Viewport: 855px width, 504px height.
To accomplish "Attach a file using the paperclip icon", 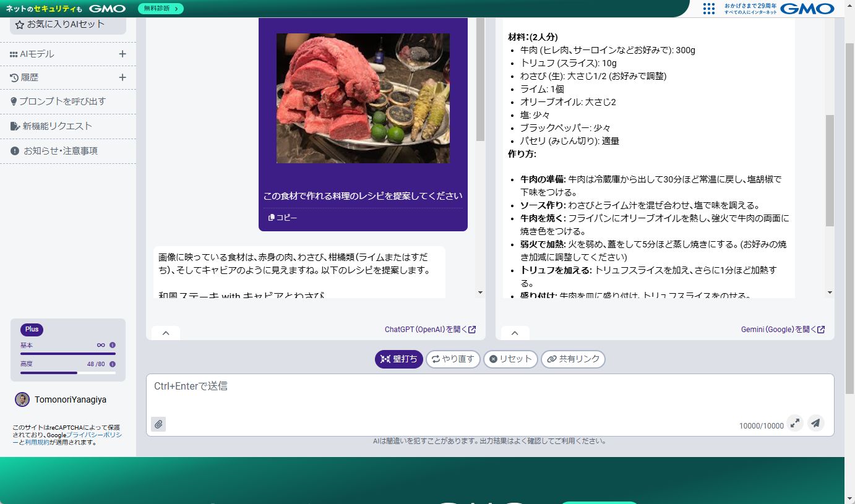I will click(158, 424).
